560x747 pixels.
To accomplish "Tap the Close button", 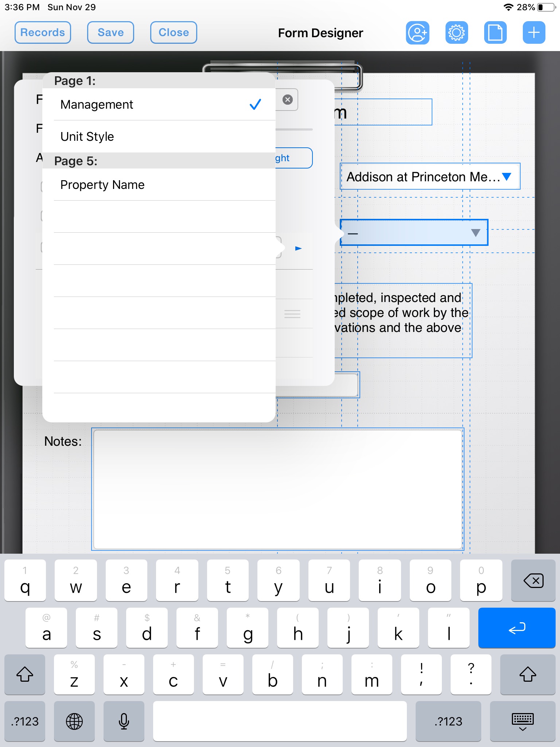I will [174, 32].
